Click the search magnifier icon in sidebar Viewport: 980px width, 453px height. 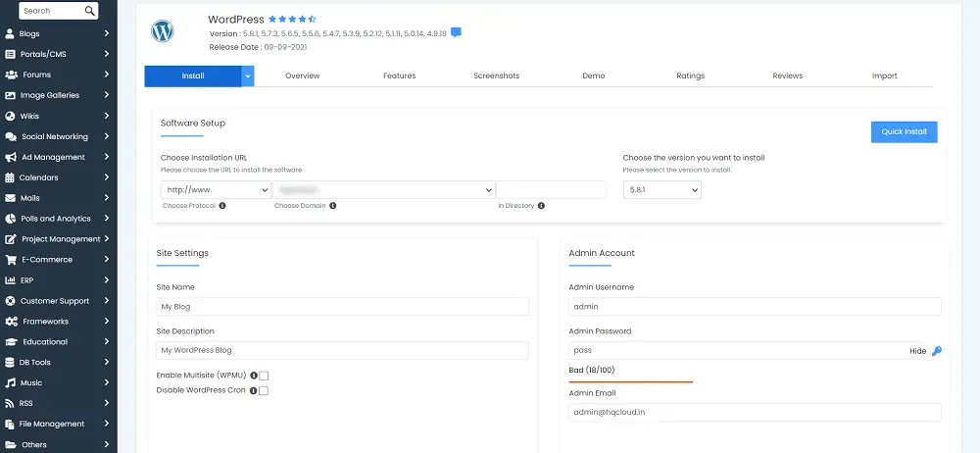(90, 11)
